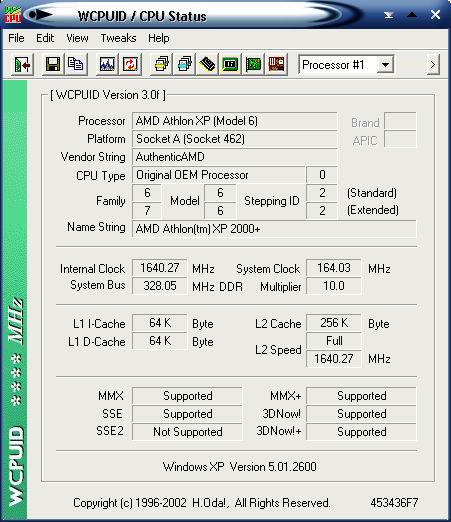The height and width of the screenshot is (522, 451).
Task: Click the Original OEM Processor field
Action: 218,175
